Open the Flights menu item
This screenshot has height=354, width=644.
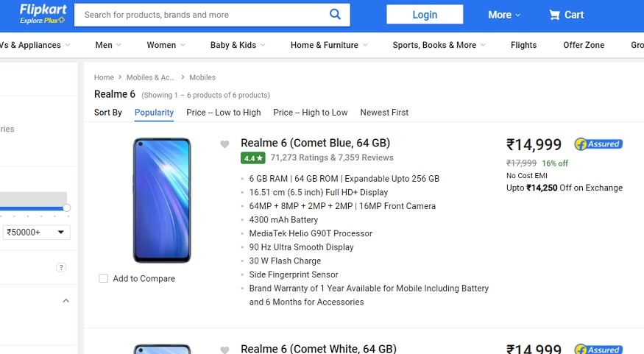pyautogui.click(x=523, y=45)
